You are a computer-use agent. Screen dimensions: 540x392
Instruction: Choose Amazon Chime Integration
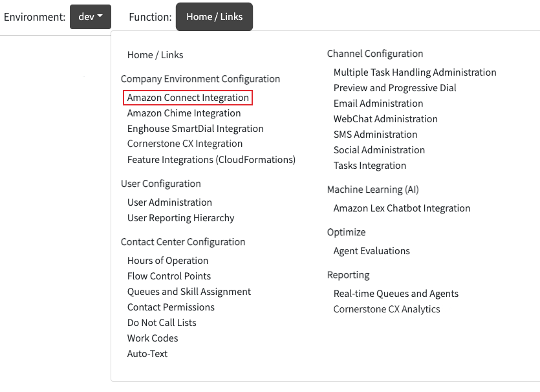[184, 113]
